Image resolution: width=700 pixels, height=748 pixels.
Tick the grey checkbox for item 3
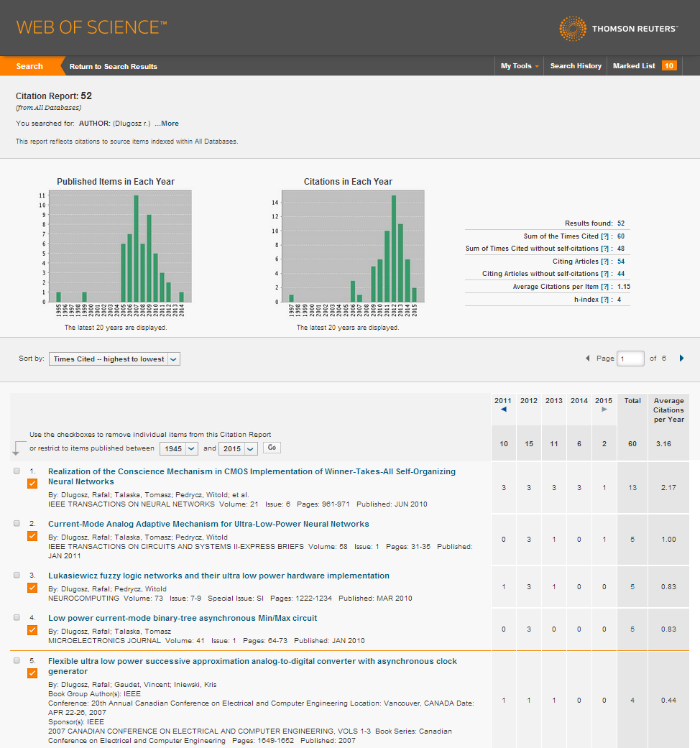(17, 575)
